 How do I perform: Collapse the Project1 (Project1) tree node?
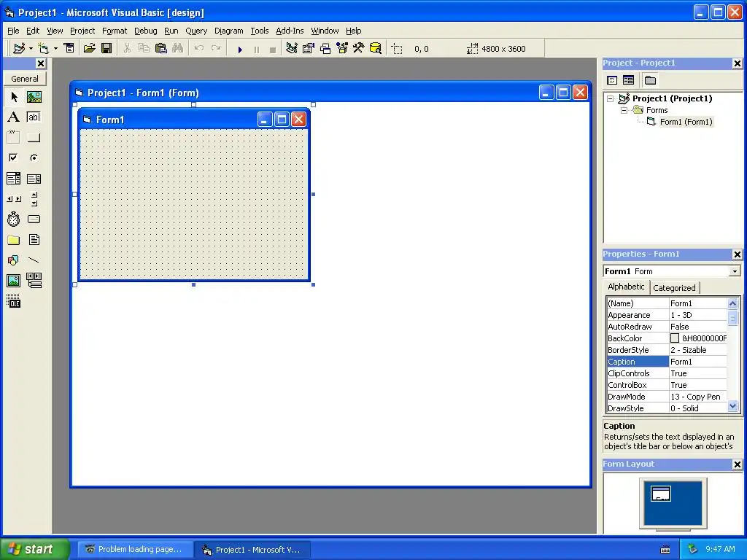point(611,98)
